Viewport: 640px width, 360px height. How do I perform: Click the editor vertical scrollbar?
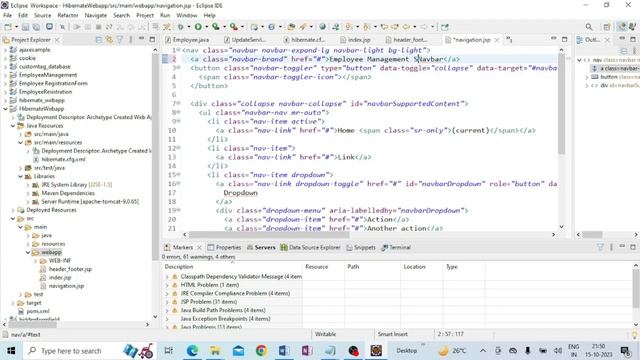click(x=562, y=105)
